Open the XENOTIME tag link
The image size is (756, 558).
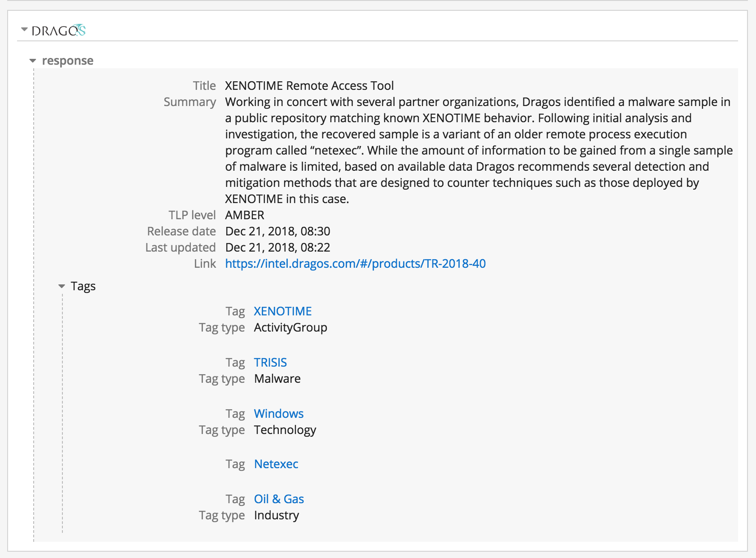(x=282, y=311)
